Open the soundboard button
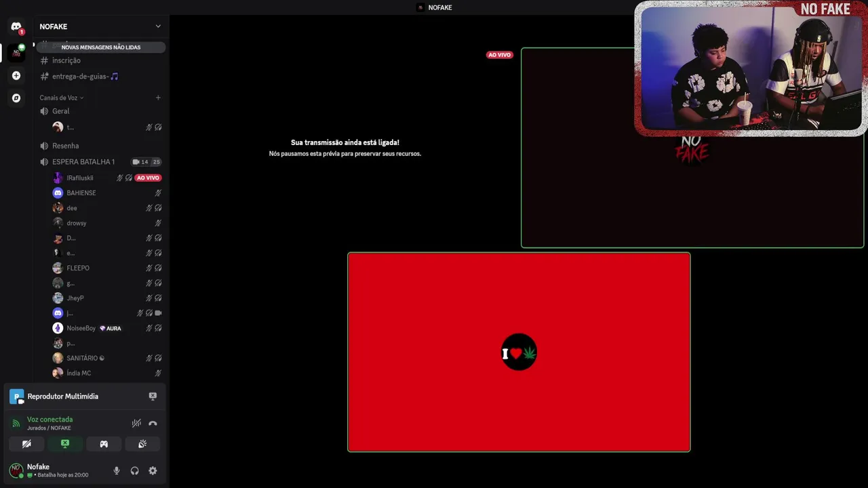 [x=142, y=444]
